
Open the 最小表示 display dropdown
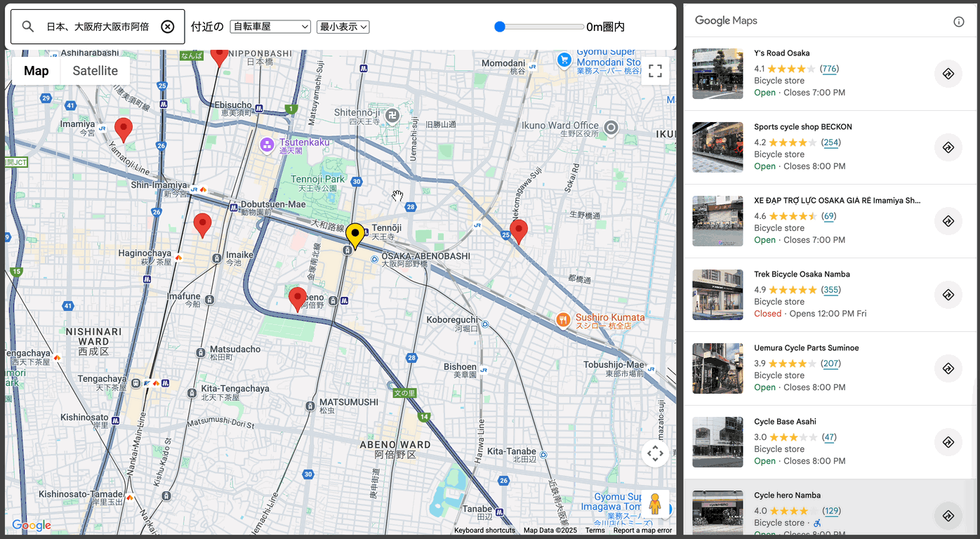[343, 27]
